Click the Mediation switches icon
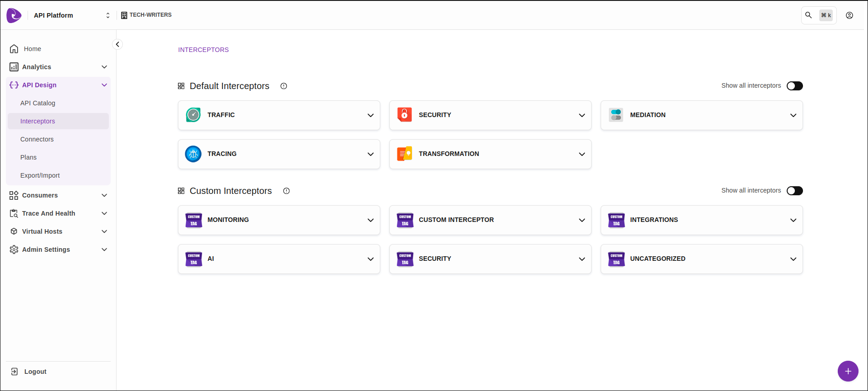The image size is (868, 391). (x=616, y=115)
